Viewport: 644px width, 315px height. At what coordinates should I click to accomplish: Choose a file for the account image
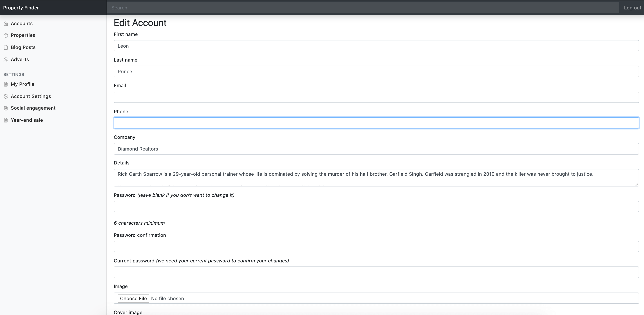(133, 298)
